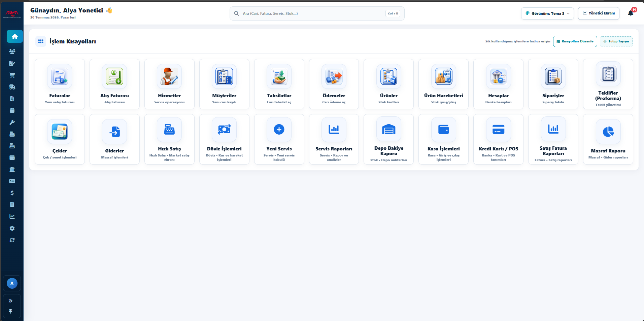Image resolution: width=644 pixels, height=321 pixels.
Task: Open the Çekler shortcut card
Action: pos(60,139)
